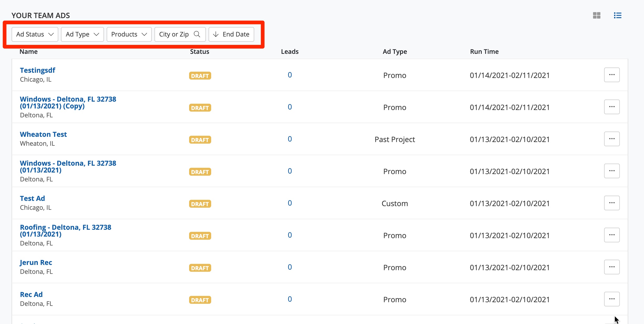This screenshot has height=324, width=644.
Task: Expand the Ad Status filter dropdown
Action: point(35,34)
